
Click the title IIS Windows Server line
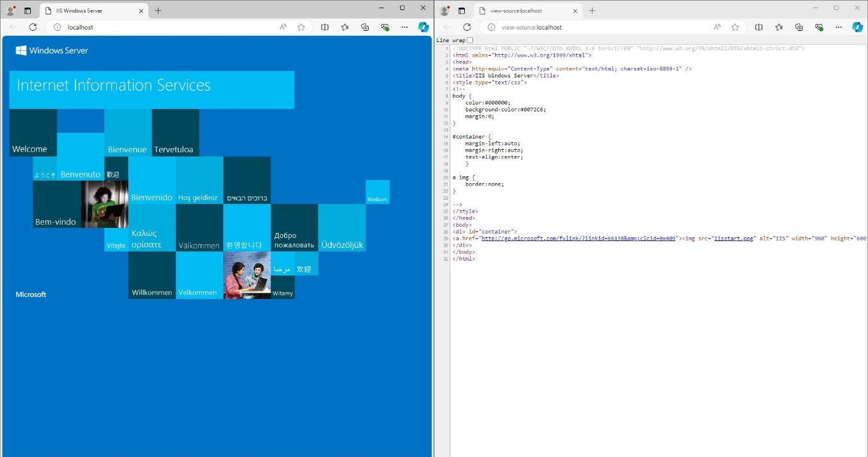point(506,76)
